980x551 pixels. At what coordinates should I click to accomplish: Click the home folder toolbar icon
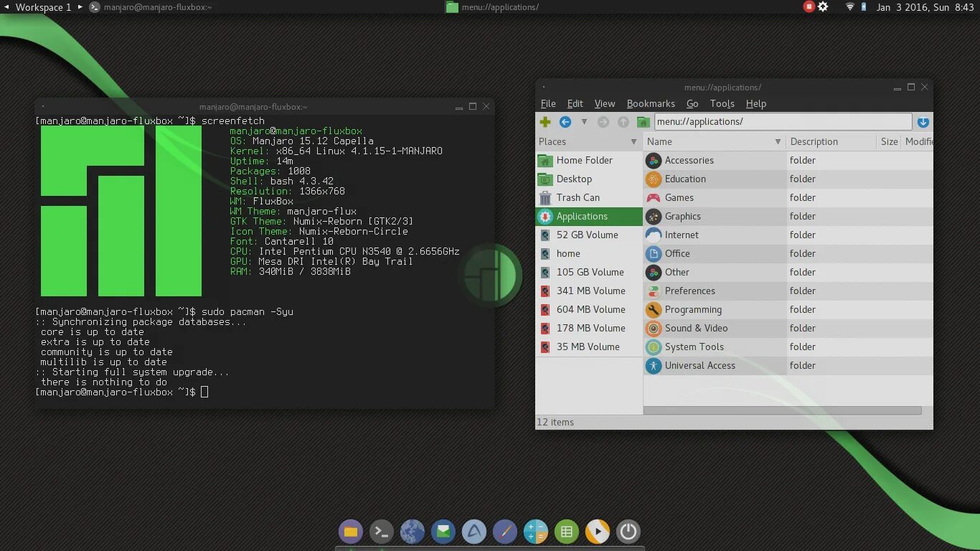point(644,122)
